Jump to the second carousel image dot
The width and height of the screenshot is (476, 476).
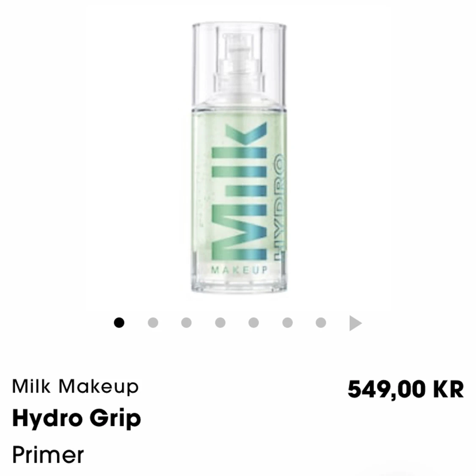[x=153, y=322]
